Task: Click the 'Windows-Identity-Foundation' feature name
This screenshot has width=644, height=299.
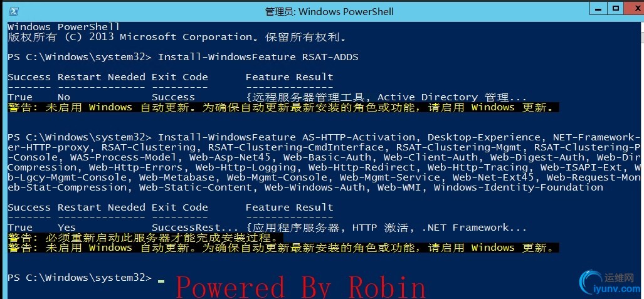Action: click(519, 187)
